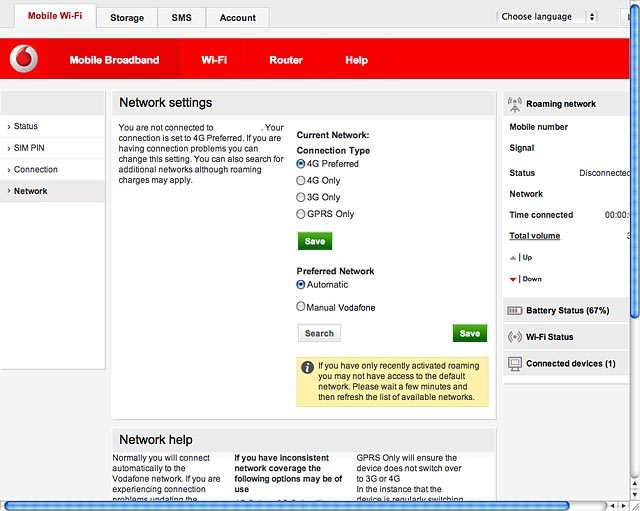640x511 pixels.
Task: Open the Account tab
Action: click(x=238, y=18)
